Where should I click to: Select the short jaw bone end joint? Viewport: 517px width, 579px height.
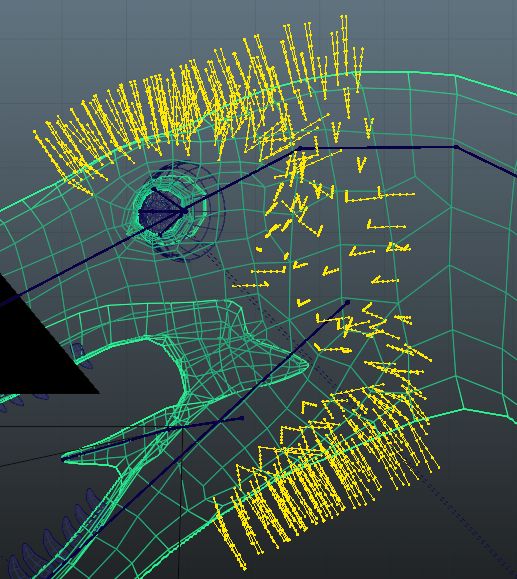coord(242,418)
